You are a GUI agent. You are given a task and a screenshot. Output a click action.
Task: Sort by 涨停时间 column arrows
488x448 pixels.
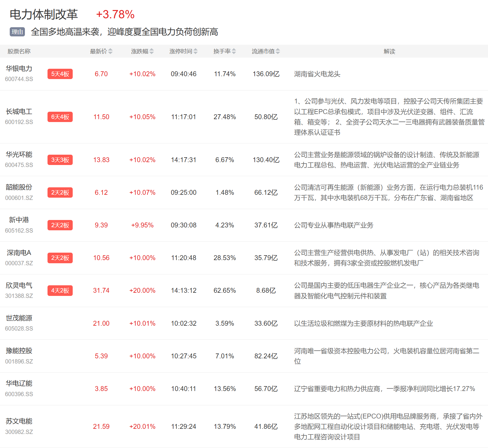pyautogui.click(x=195, y=51)
